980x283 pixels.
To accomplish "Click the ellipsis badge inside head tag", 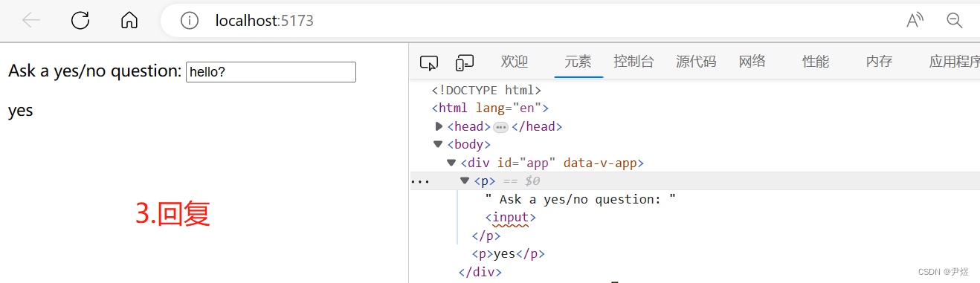I will coord(500,127).
